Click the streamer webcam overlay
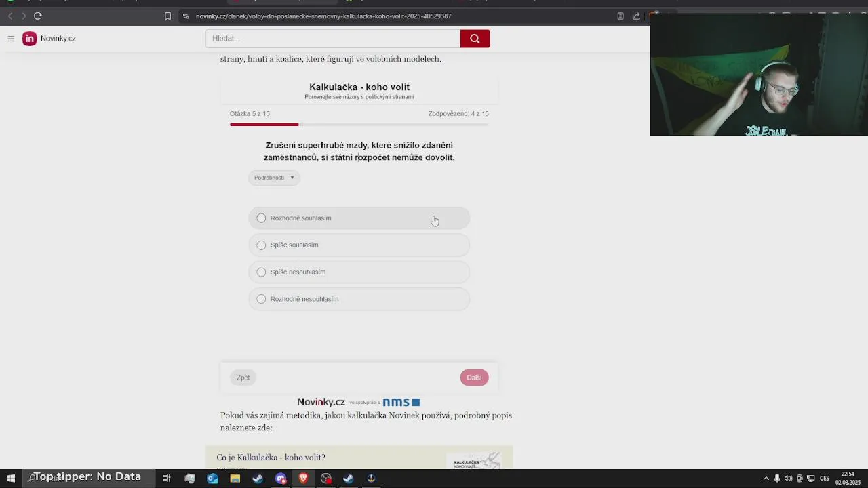This screenshot has height=488, width=868. 759,75
